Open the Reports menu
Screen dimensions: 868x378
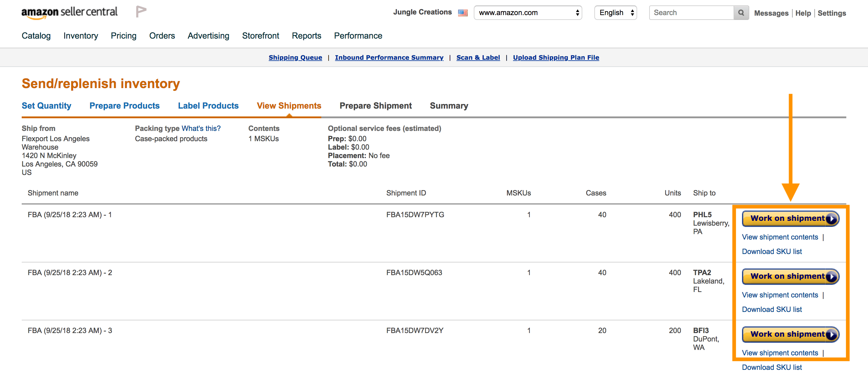click(306, 36)
